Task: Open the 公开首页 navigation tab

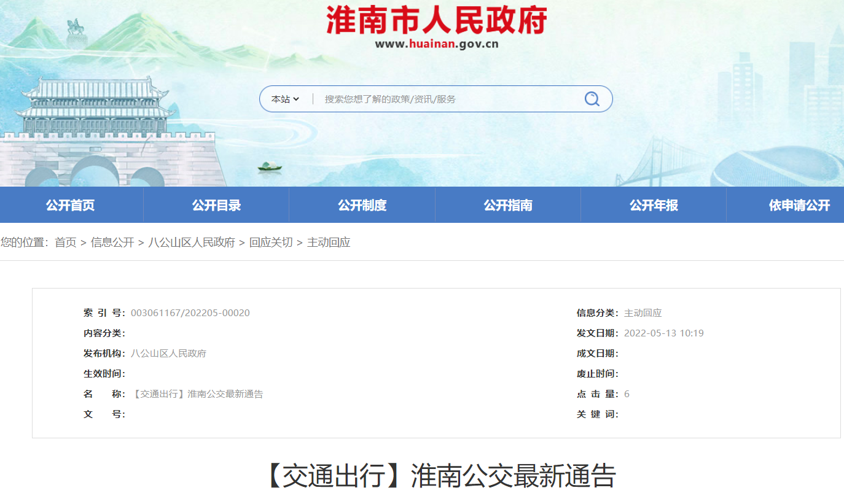Action: click(71, 204)
